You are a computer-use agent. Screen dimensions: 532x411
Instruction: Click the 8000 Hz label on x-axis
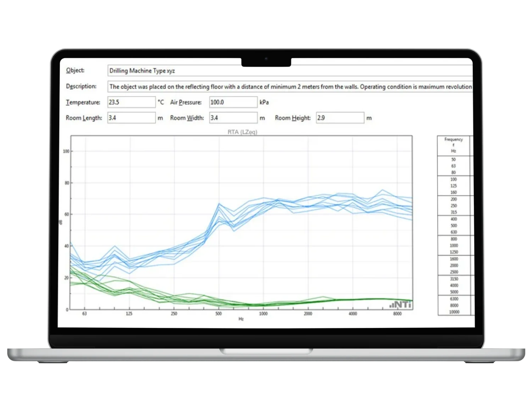[x=397, y=314]
